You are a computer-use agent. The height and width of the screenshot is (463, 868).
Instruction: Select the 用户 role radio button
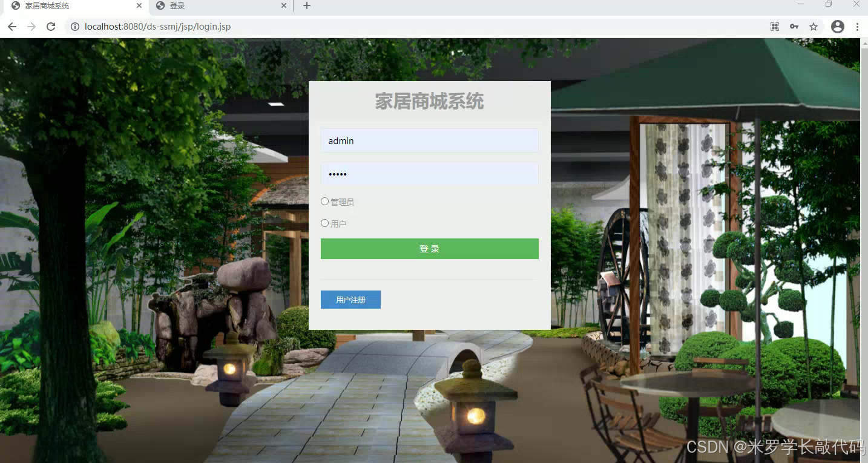(x=324, y=223)
